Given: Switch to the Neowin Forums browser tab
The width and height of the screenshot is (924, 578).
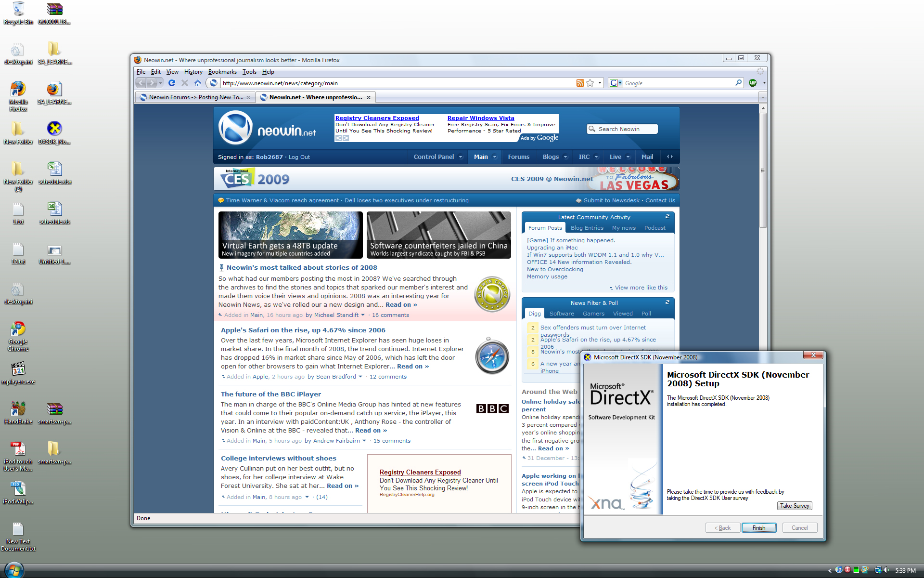Looking at the screenshot, I should click(x=192, y=97).
